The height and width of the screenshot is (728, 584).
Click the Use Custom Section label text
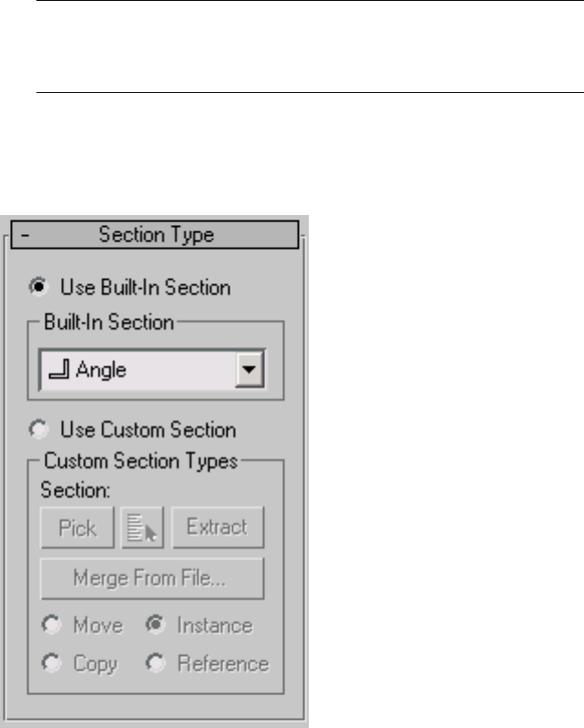pyautogui.click(x=148, y=429)
